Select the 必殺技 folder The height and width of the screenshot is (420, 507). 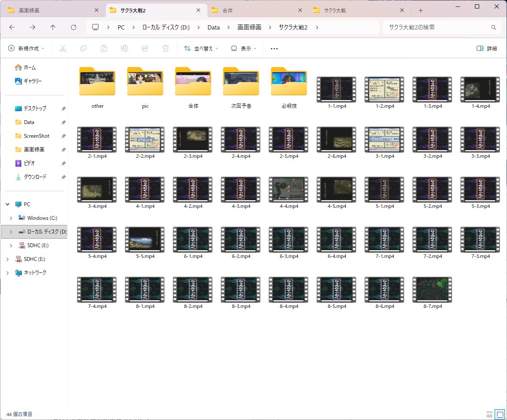[289, 87]
